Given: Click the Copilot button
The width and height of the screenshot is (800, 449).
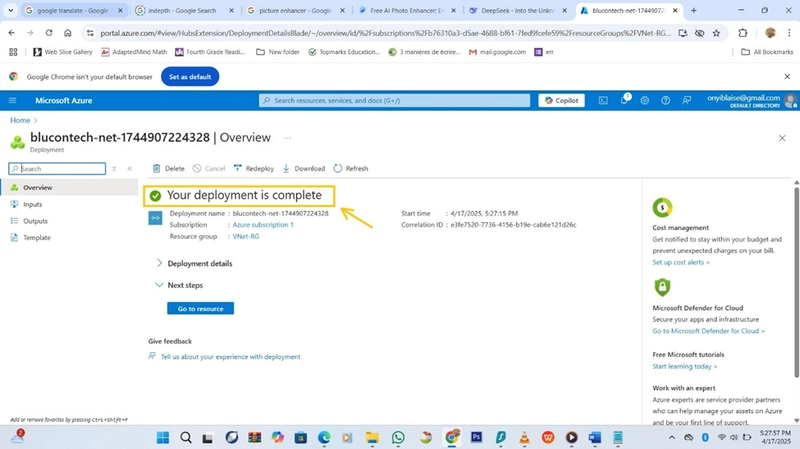Looking at the screenshot, I should (561, 101).
